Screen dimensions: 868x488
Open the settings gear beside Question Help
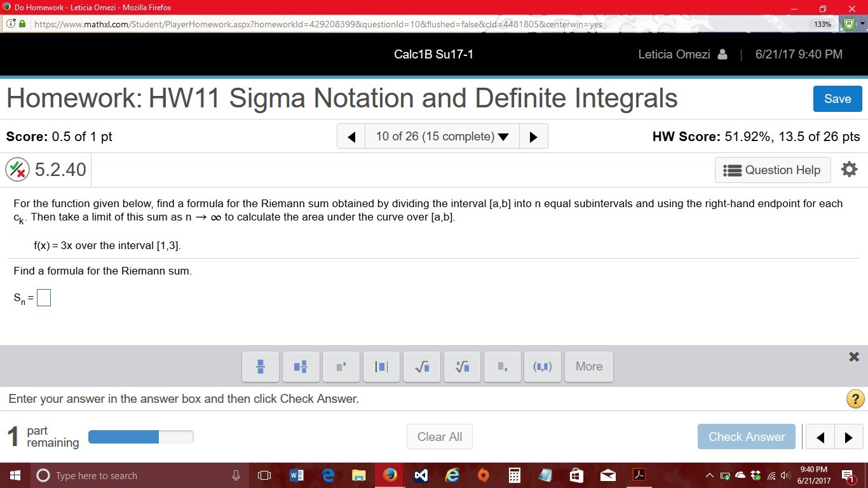point(849,170)
